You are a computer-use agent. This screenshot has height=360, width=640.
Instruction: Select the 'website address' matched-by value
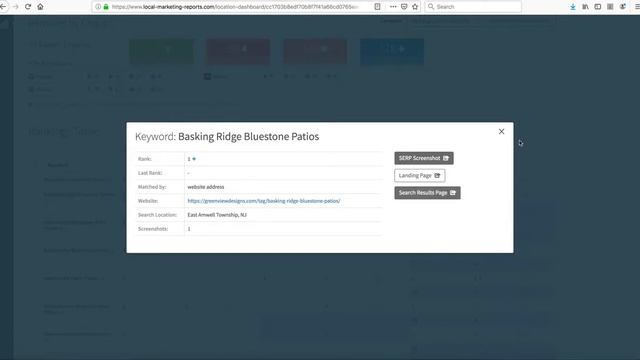(x=206, y=187)
